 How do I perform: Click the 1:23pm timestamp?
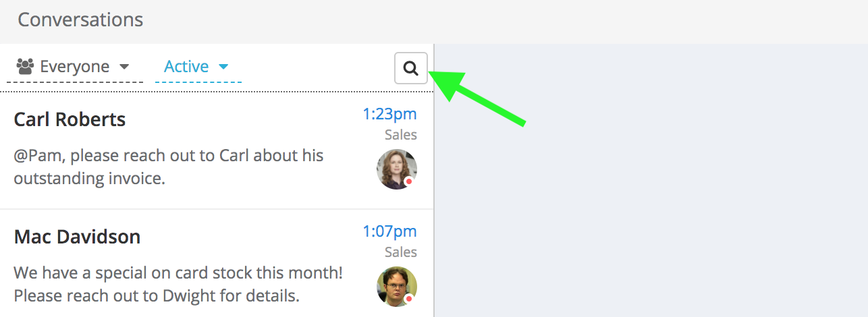(389, 114)
